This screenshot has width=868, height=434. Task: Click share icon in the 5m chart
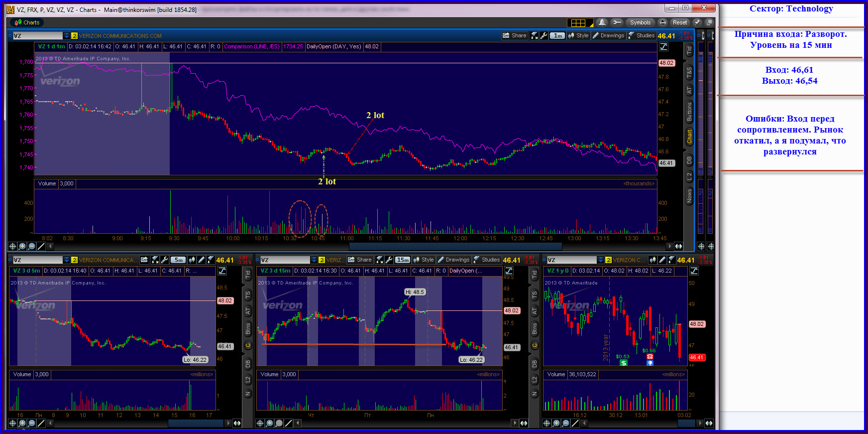144,260
